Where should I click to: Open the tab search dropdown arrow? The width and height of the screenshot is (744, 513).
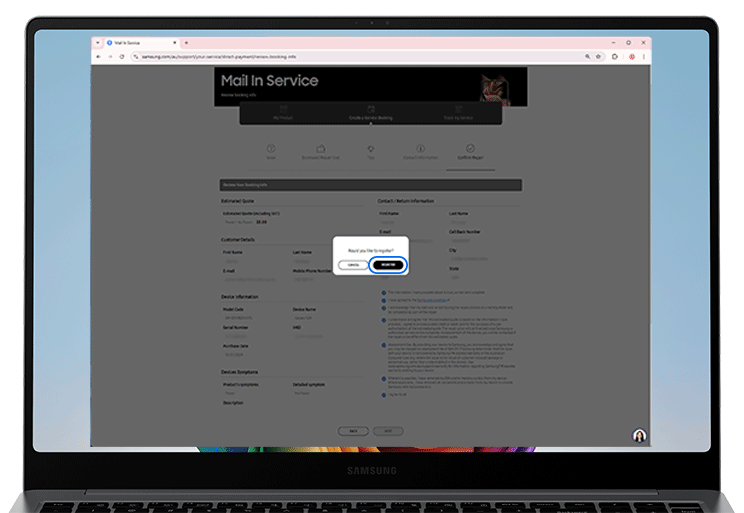tap(98, 43)
